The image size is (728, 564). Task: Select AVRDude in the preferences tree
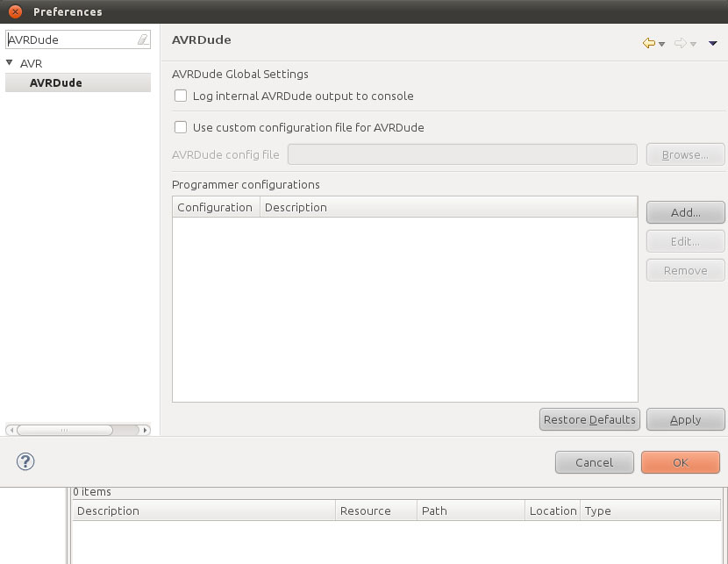55,82
